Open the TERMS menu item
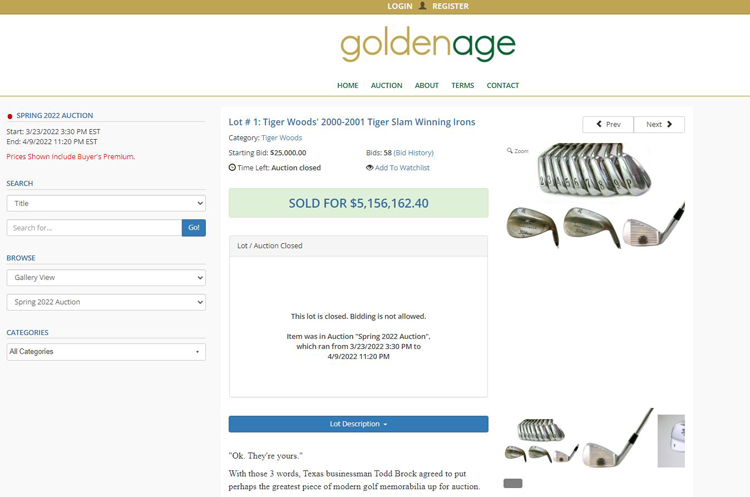Screen dimensions: 750x497 tap(463, 85)
